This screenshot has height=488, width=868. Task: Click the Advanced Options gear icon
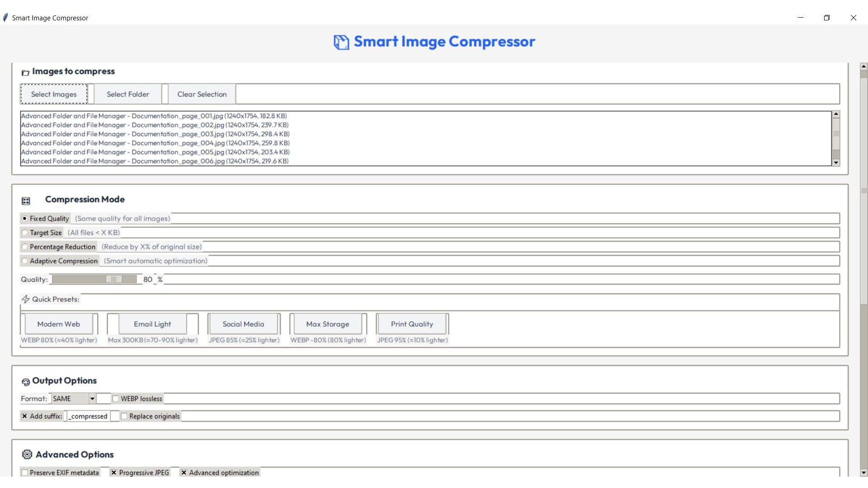[x=27, y=455]
